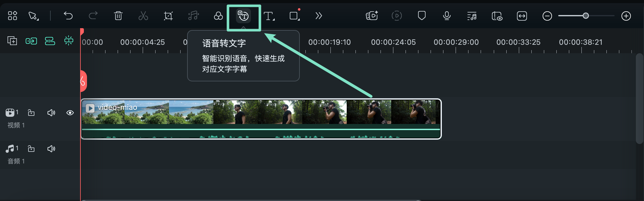
Task: Mute the 音频 1 track speaker
Action: [x=51, y=148]
